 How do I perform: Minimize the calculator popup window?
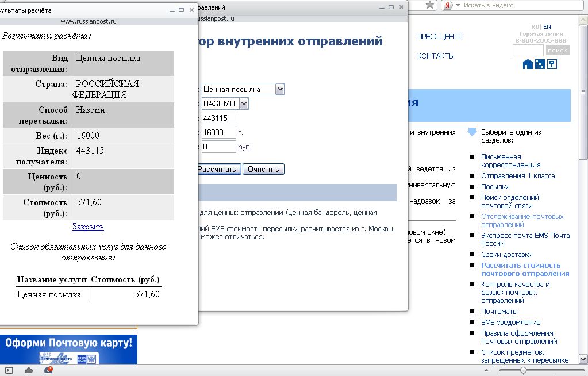[382, 7]
